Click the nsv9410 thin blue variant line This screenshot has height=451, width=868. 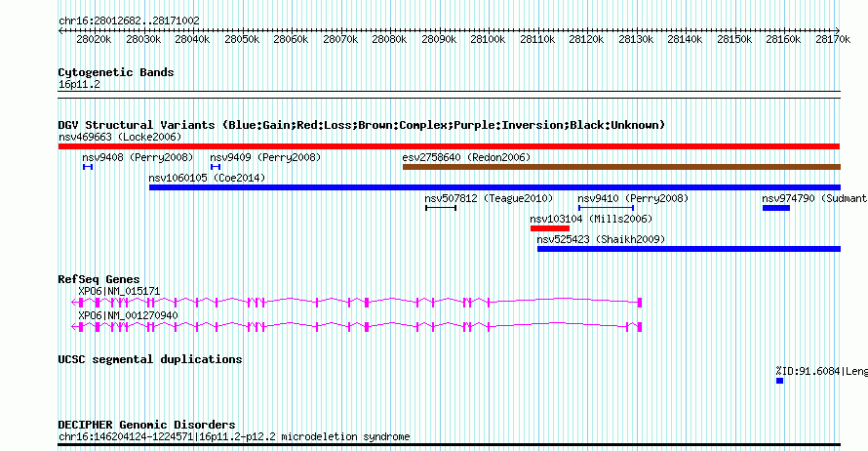[x=607, y=208]
